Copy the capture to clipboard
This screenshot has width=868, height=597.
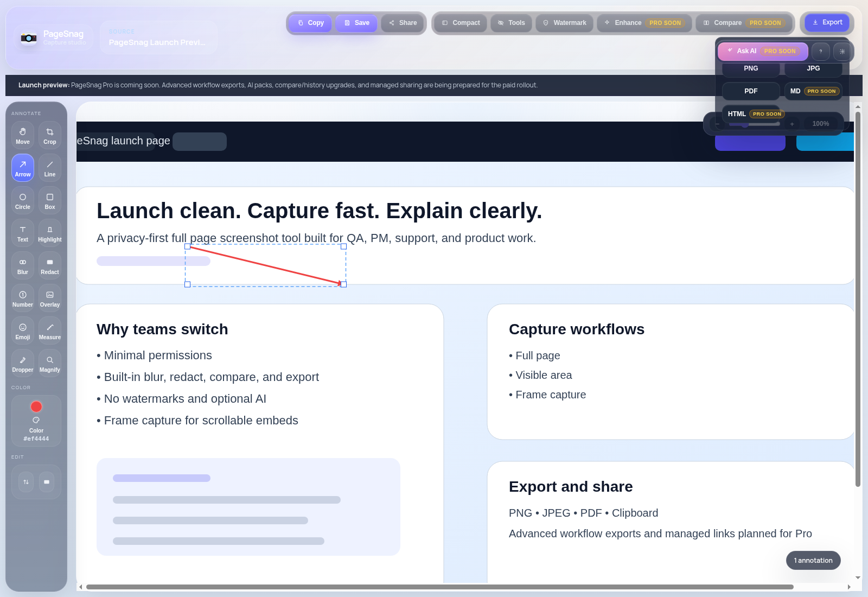coord(311,23)
